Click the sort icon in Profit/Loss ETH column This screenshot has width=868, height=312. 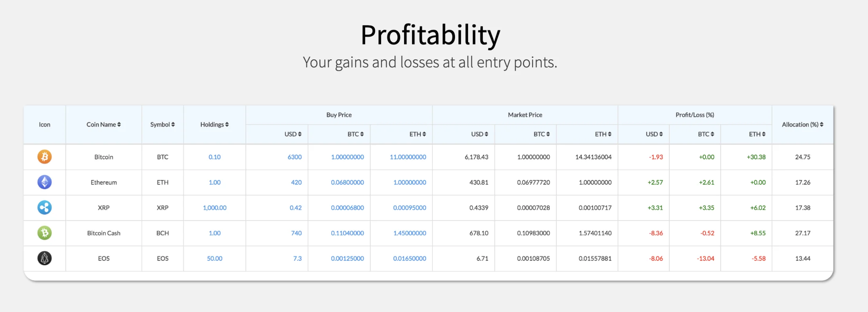click(x=764, y=134)
